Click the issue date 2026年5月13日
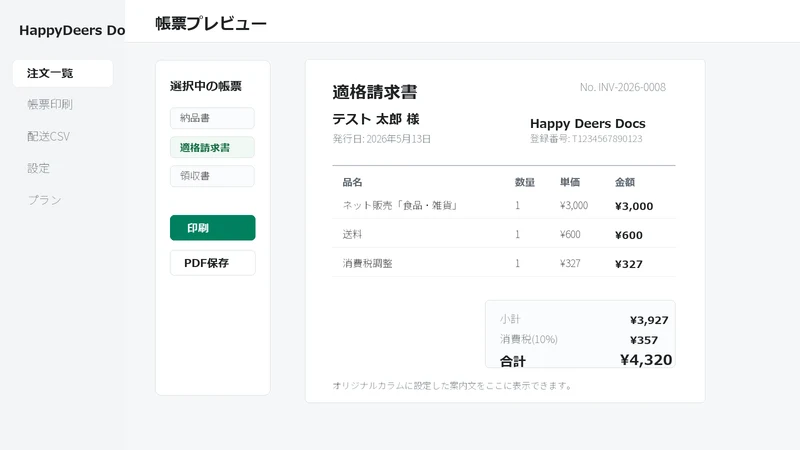Image resolution: width=800 pixels, height=450 pixels. (x=398, y=139)
